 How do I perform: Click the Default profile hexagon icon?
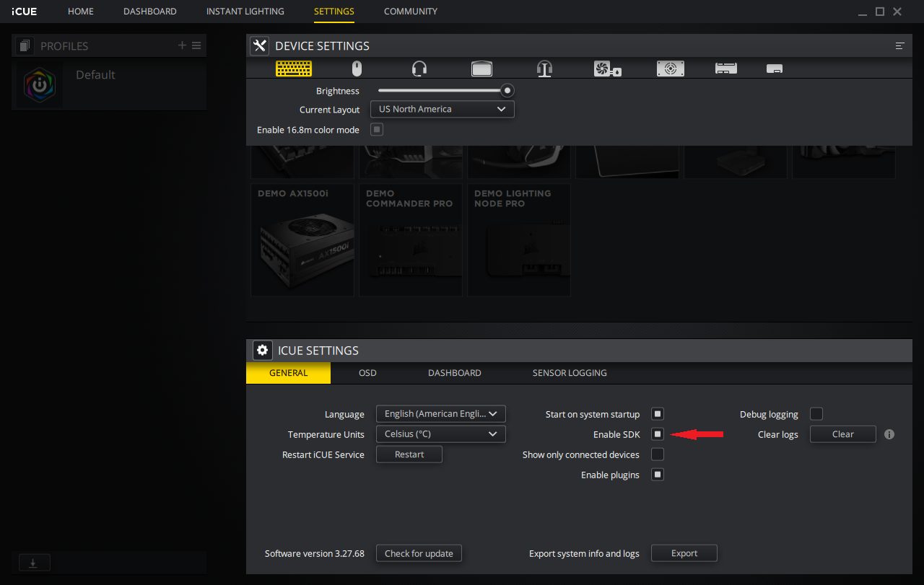[x=38, y=84]
